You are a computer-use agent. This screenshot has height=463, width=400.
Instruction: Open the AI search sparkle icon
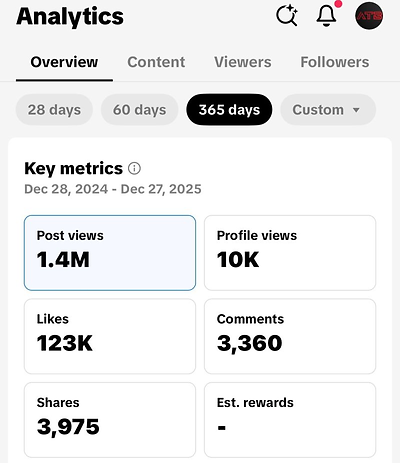click(x=287, y=15)
